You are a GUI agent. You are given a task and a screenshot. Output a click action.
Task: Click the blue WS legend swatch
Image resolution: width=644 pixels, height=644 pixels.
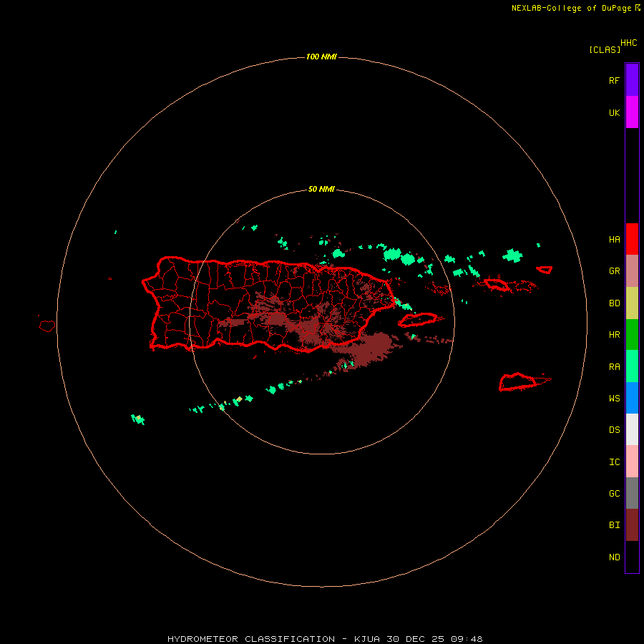[x=632, y=398]
